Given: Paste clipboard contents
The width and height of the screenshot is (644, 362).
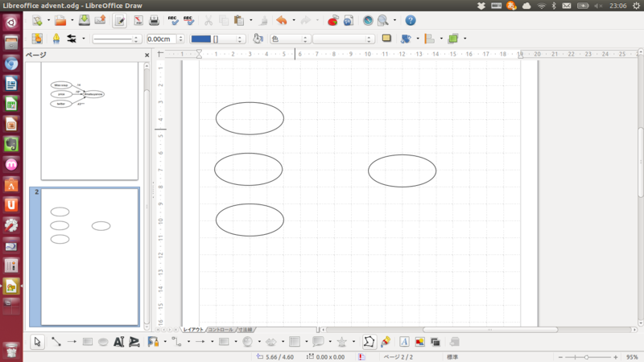Looking at the screenshot, I should 238,20.
